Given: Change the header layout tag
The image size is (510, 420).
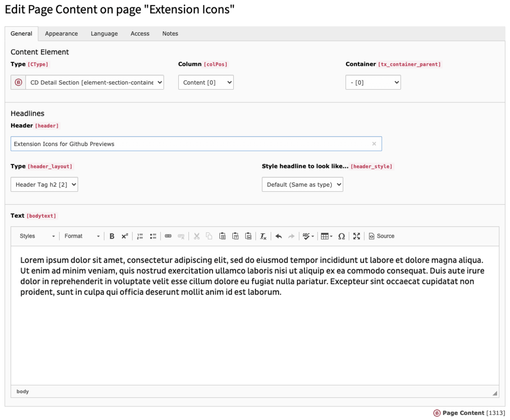Looking at the screenshot, I should click(x=44, y=184).
